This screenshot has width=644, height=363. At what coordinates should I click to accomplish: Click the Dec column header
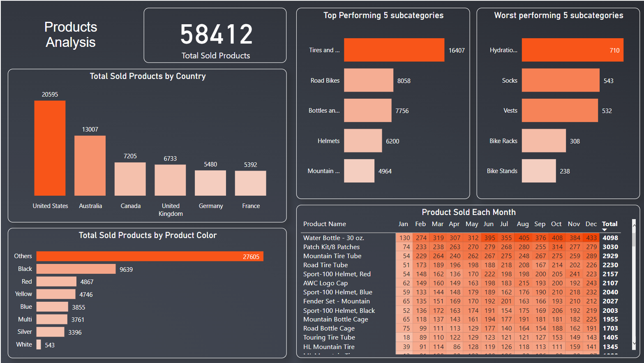[x=591, y=224]
